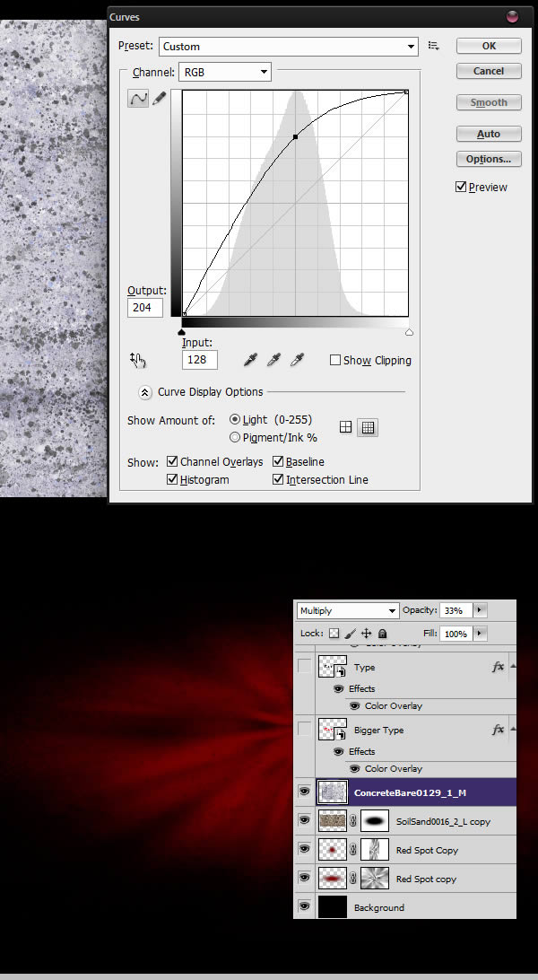Click the Opacity 33% field
This screenshot has height=980, width=538.
456,610
